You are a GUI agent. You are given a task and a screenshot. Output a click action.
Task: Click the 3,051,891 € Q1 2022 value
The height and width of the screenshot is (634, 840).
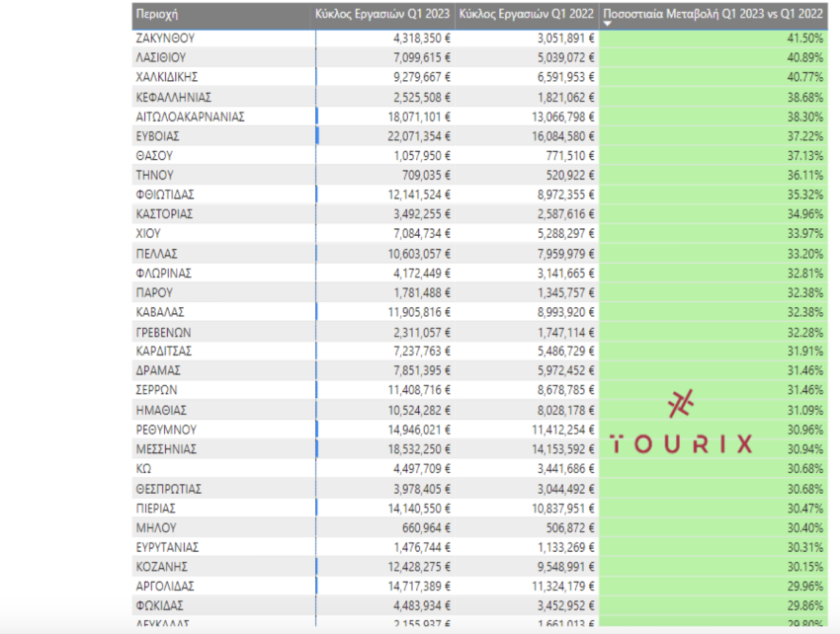(565, 38)
